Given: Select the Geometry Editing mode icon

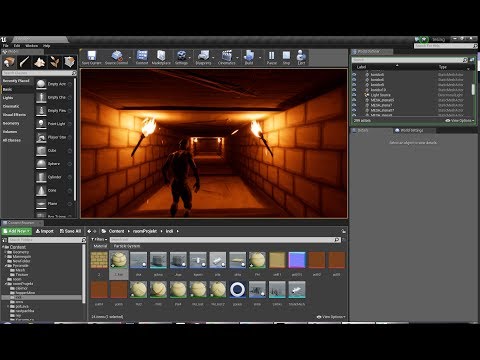Looking at the screenshot, I should [70, 62].
